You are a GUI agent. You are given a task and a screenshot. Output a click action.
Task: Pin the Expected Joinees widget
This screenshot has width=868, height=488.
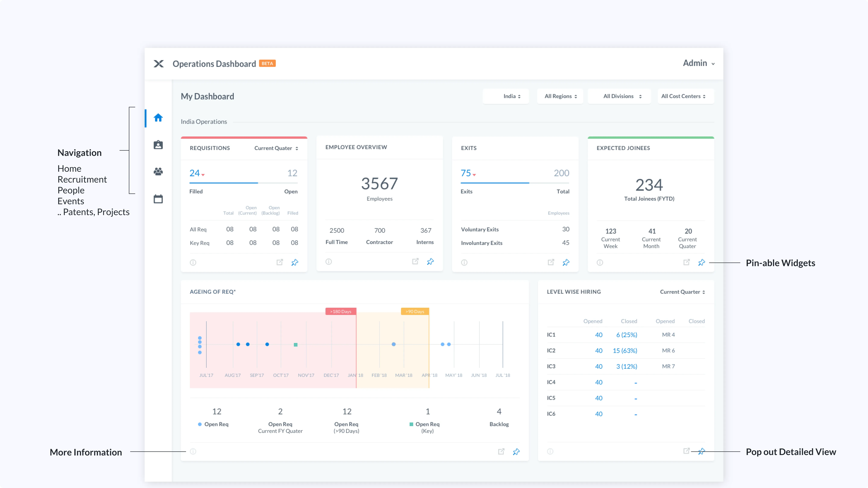click(701, 262)
